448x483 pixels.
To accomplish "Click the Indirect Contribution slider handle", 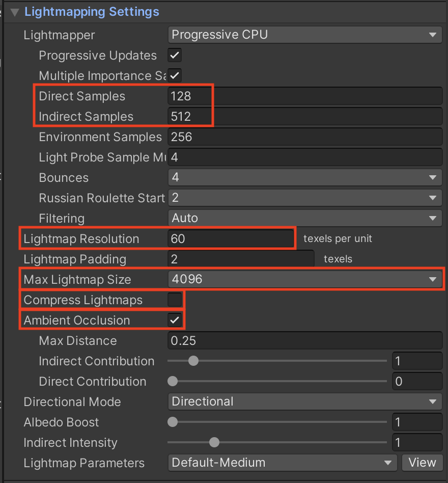I will click(x=193, y=361).
